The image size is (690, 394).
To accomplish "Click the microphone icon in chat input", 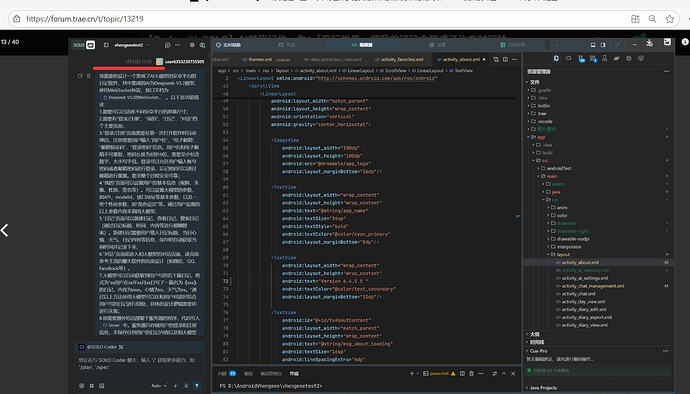I will [186, 386].
